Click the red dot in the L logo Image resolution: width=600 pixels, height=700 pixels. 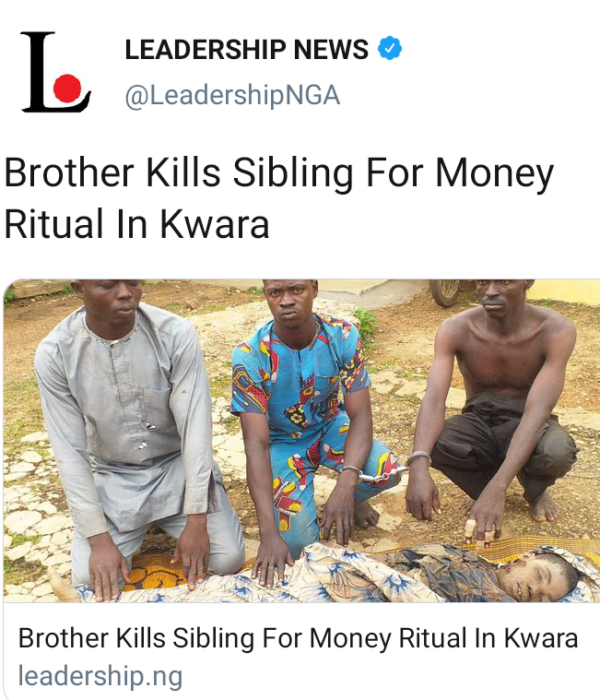pos(67,89)
